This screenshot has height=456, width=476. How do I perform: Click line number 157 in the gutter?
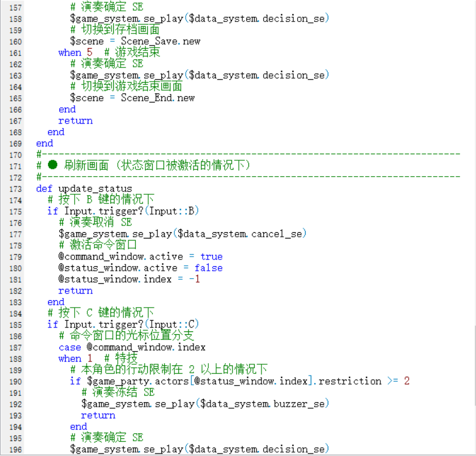15,7
